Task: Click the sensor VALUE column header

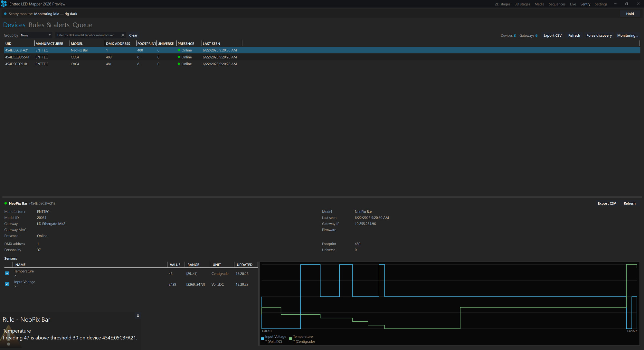Action: point(175,265)
